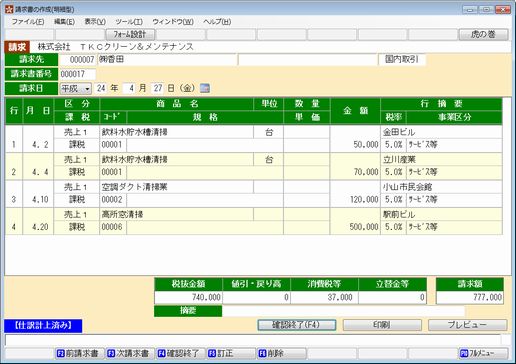Click the F5 訂正 function key button

pyautogui.click(x=231, y=353)
